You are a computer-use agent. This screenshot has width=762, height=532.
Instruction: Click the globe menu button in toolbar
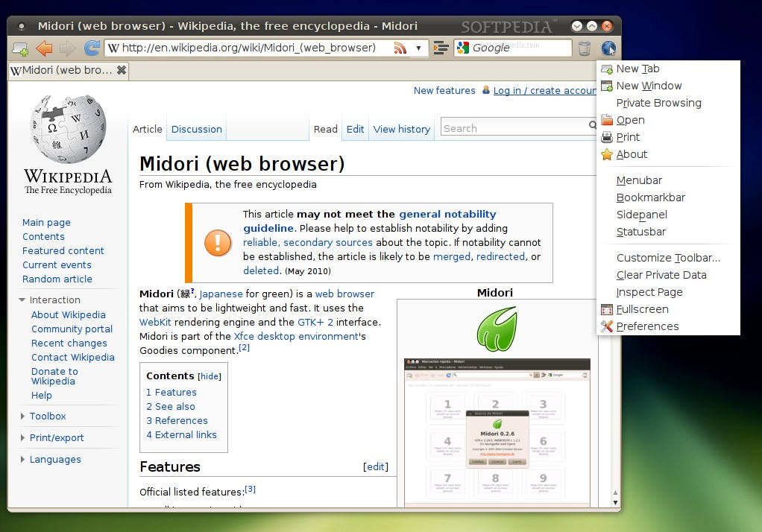[608, 48]
